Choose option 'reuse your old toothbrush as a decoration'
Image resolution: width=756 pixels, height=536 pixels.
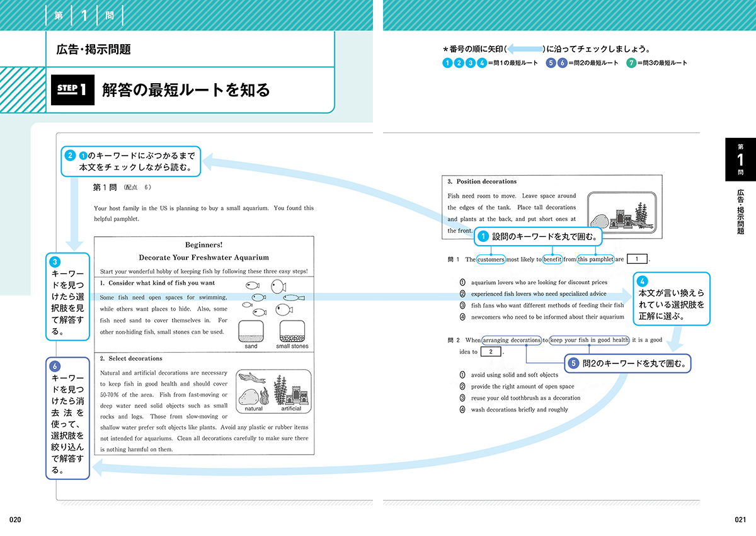(520, 398)
